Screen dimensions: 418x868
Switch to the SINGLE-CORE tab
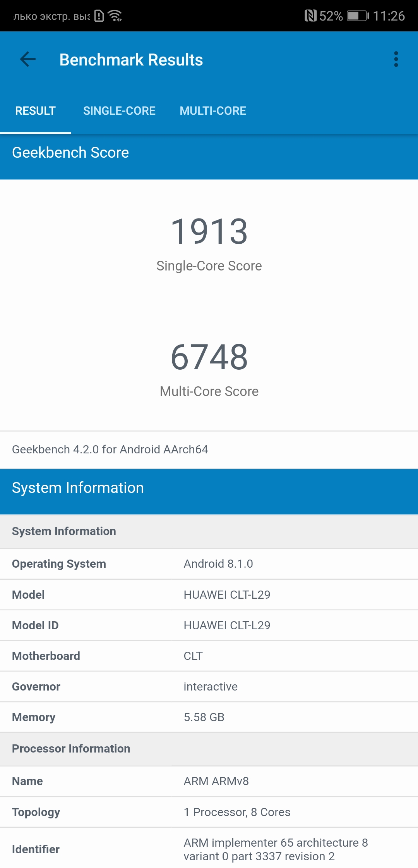(119, 111)
